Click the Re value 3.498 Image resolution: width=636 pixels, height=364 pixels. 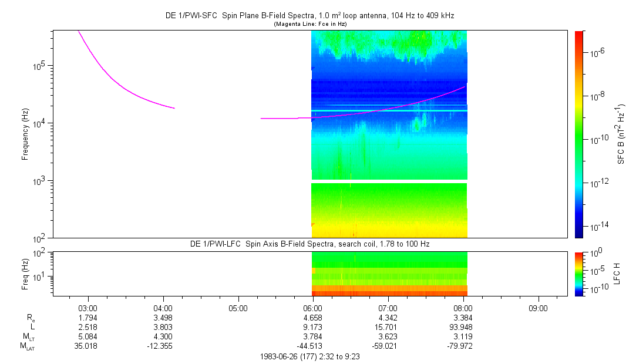pyautogui.click(x=163, y=318)
